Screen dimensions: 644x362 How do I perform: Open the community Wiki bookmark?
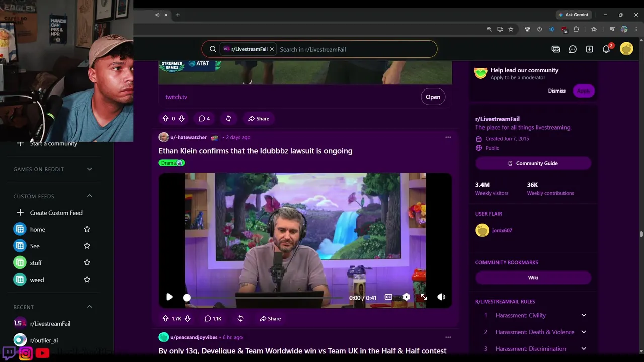[533, 277]
